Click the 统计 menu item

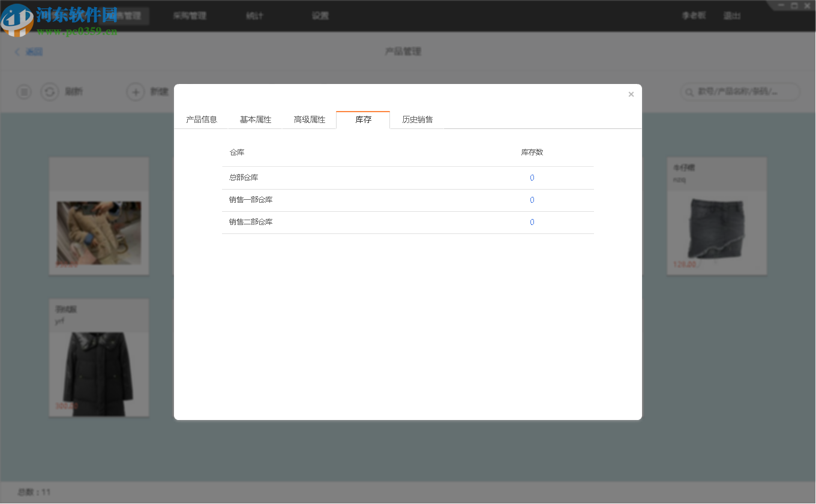(254, 16)
